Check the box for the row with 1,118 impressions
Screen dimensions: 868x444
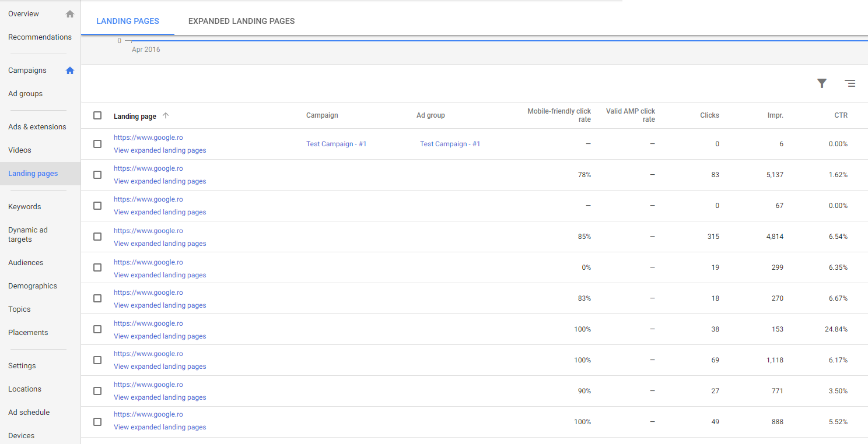pos(97,360)
